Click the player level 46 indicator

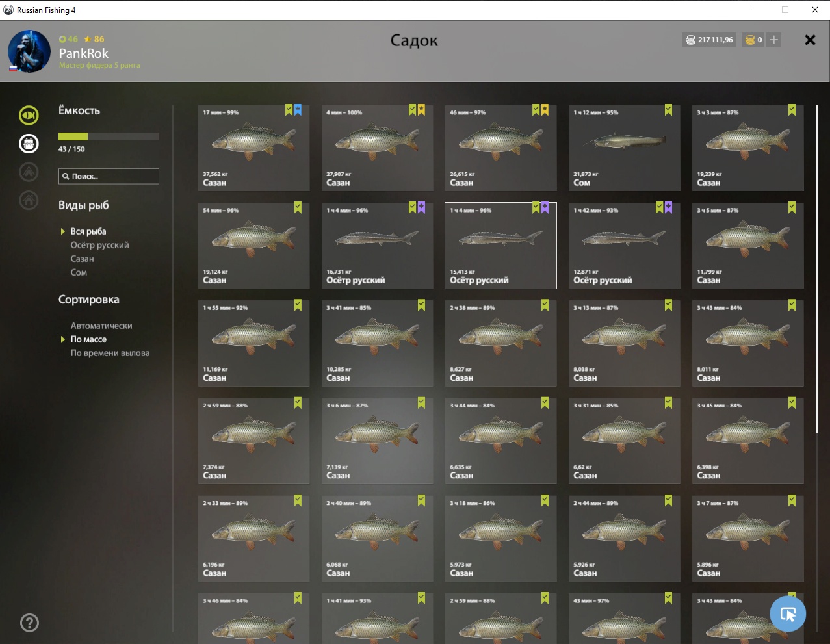click(x=68, y=39)
